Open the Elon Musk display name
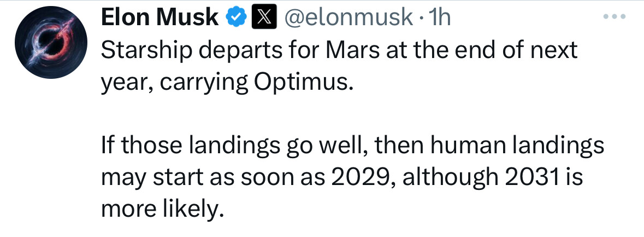The height and width of the screenshot is (237, 644). coord(159,18)
